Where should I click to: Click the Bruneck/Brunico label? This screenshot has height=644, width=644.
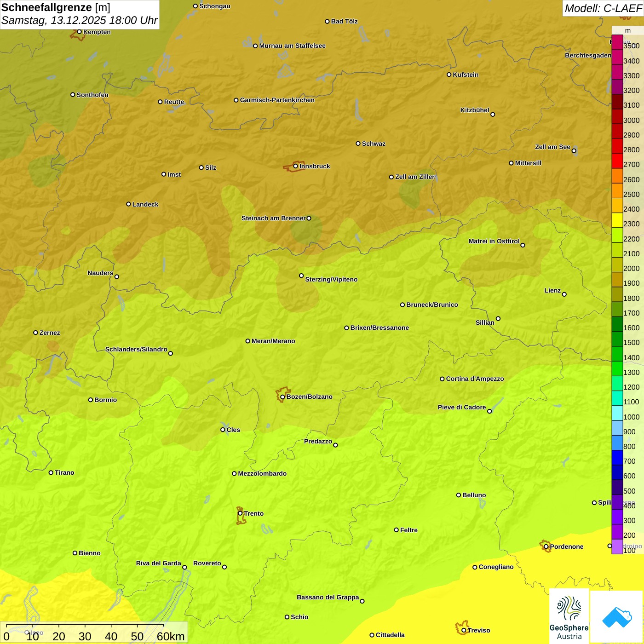click(x=432, y=305)
